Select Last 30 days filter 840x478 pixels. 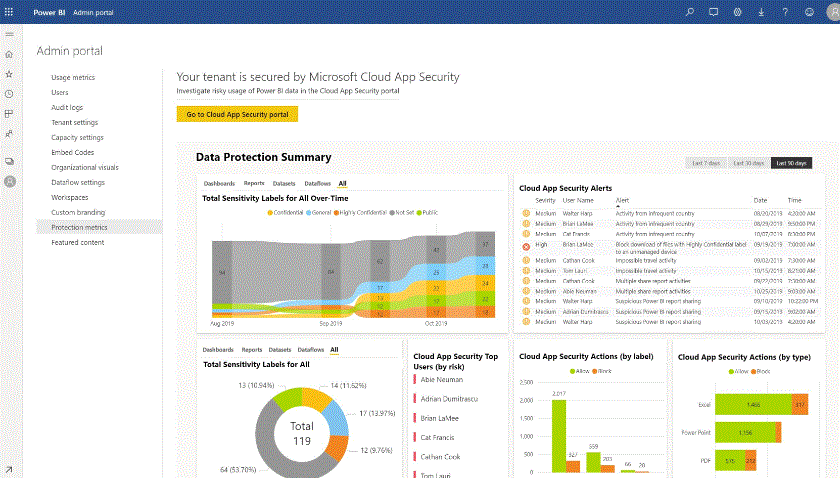(748, 163)
